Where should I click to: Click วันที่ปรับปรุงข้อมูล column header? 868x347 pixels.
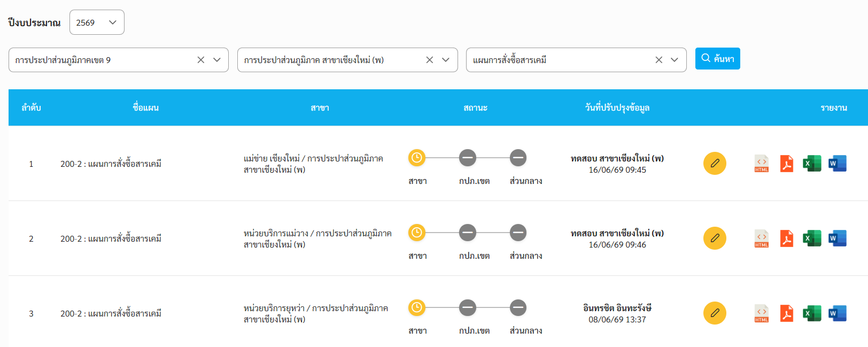(x=617, y=107)
